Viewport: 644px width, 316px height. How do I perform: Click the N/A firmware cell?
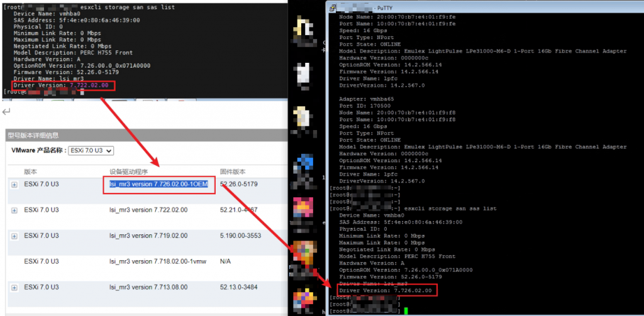click(226, 261)
